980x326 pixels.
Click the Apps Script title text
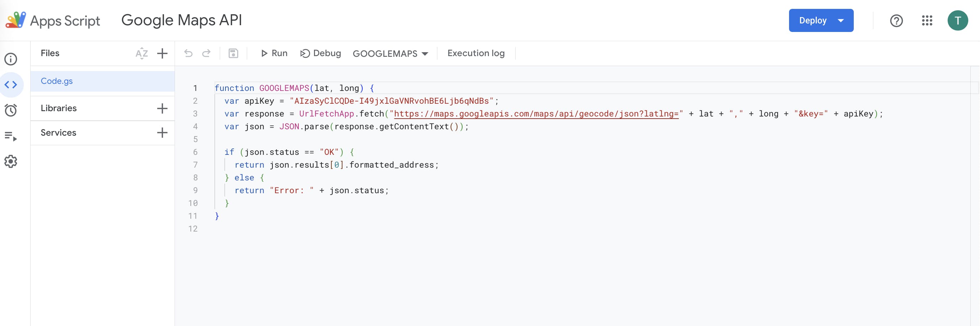tap(65, 21)
